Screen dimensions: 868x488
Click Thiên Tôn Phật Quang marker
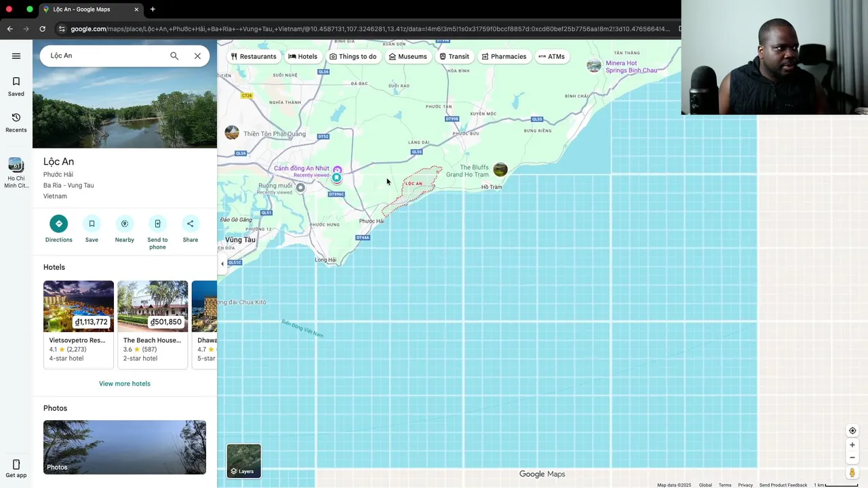pyautogui.click(x=232, y=132)
